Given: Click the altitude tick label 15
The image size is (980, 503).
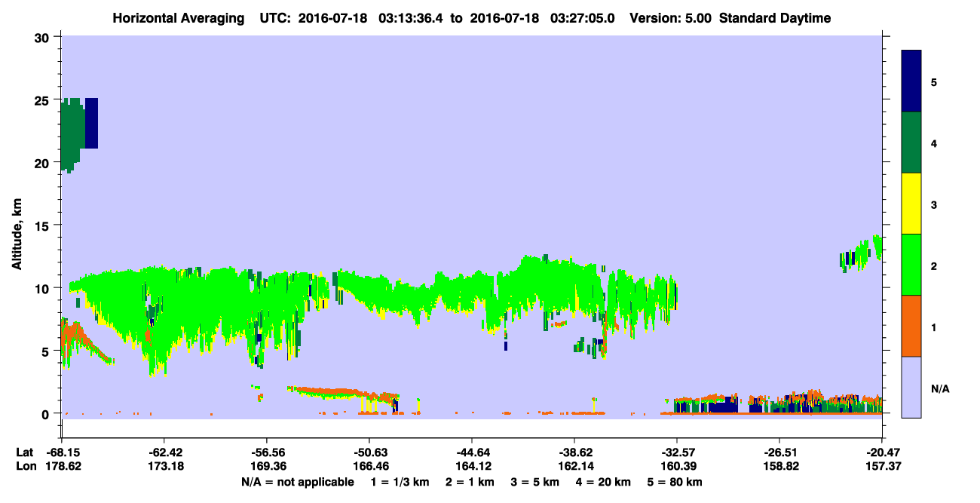Looking at the screenshot, I should 44,225.
